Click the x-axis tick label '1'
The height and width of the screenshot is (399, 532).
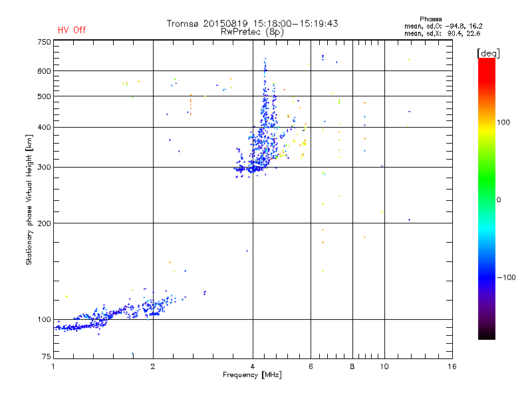point(53,366)
